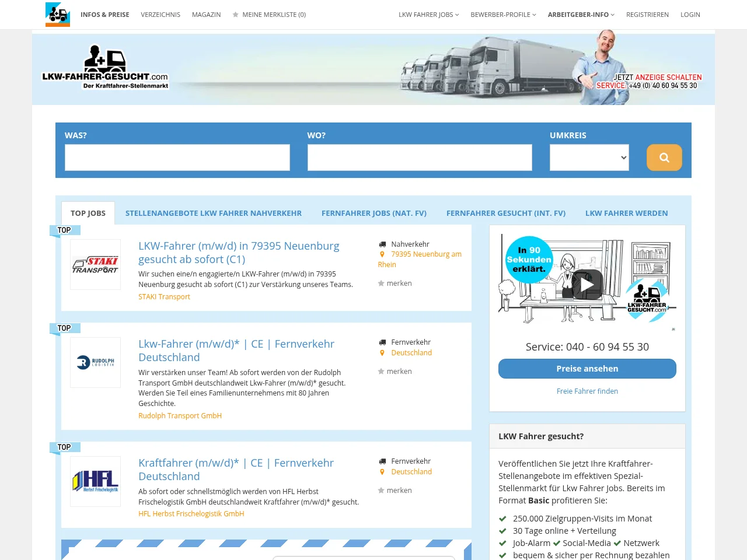Click the Deutschland link on the HFL job

coord(411,472)
